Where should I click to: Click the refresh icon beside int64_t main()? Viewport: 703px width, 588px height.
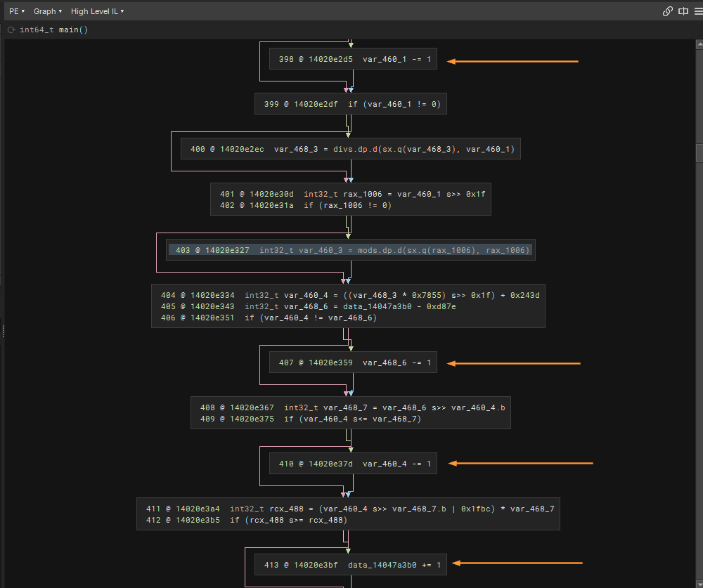pos(11,30)
